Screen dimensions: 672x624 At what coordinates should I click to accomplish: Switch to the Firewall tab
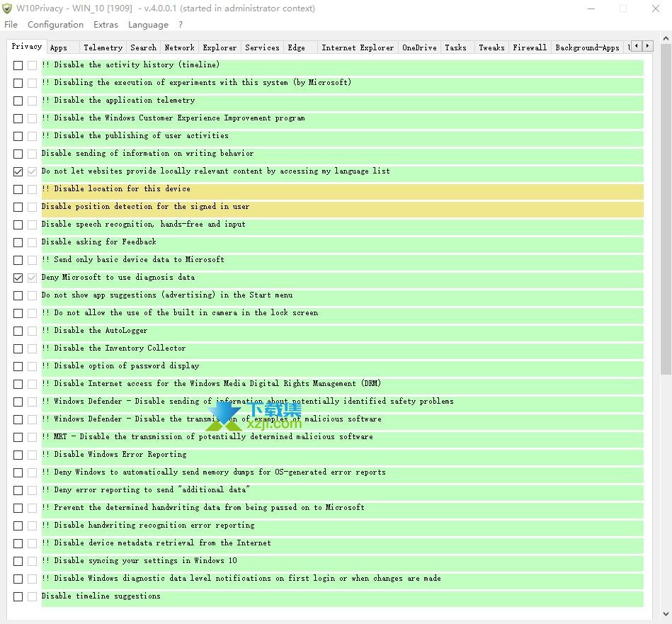click(x=530, y=47)
